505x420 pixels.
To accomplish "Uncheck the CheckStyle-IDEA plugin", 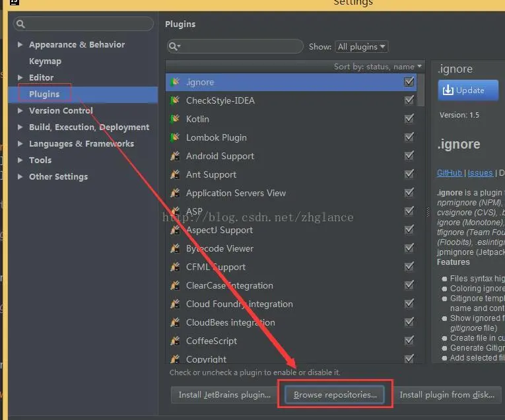I will [x=409, y=100].
